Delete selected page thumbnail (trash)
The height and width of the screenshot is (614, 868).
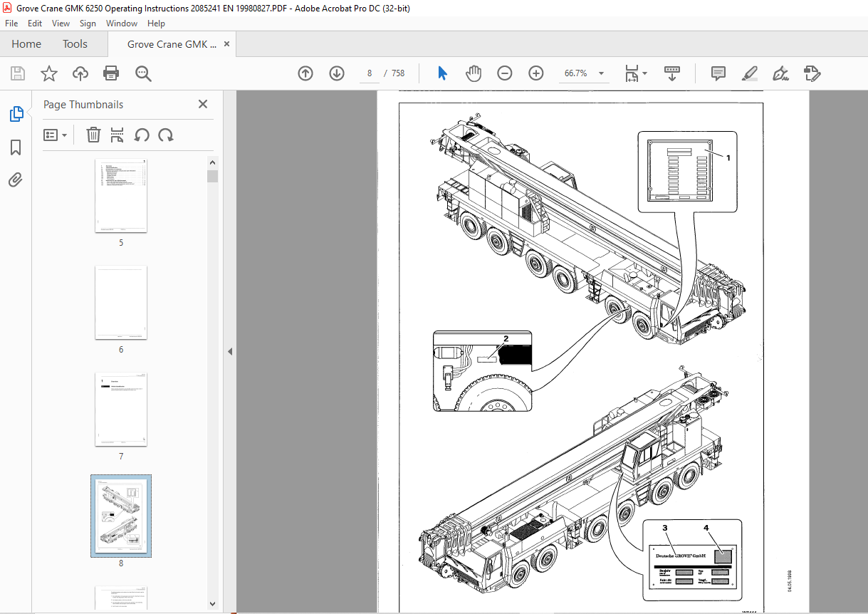coord(93,135)
